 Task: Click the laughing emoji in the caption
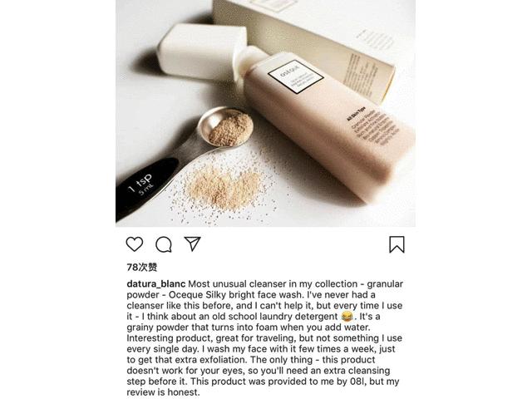tap(347, 317)
